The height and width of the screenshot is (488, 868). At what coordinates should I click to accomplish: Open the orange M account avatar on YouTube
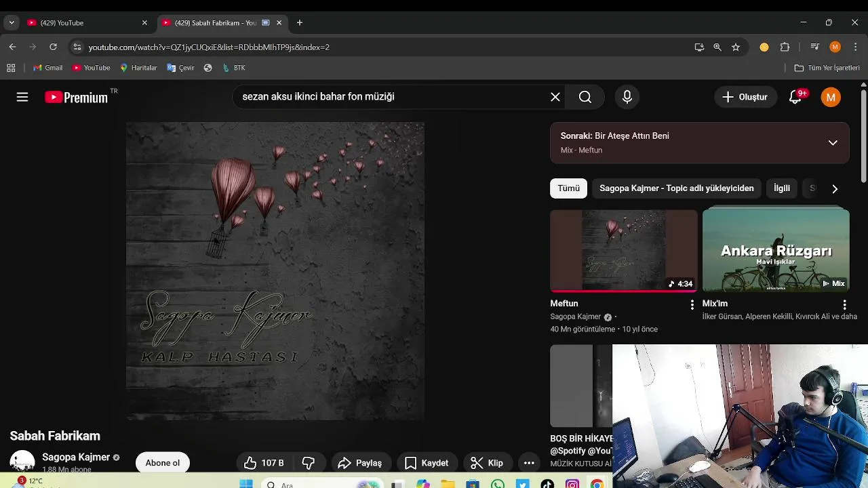[x=831, y=97]
